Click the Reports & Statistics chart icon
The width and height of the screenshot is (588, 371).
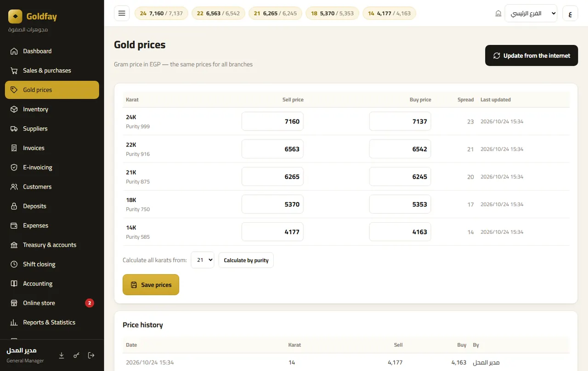click(14, 322)
